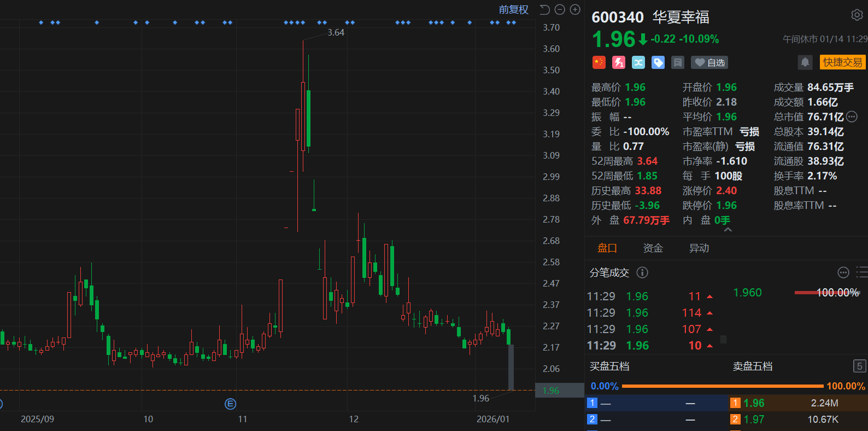Toggle the price alert bell

tap(805, 62)
